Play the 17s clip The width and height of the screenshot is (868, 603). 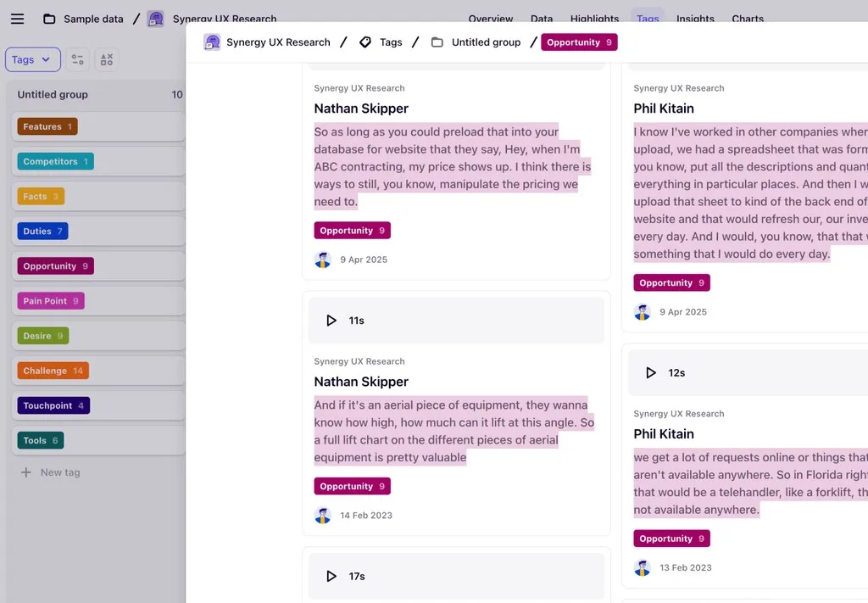(331, 577)
